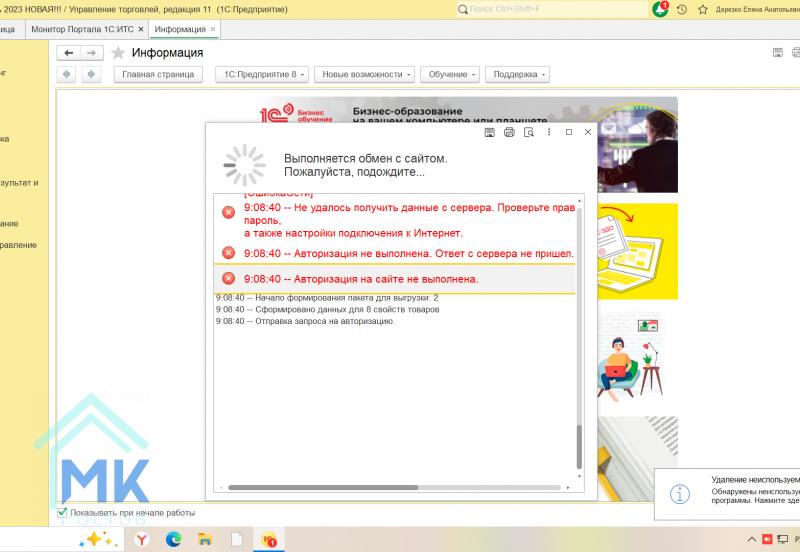
Task: Open the three-dot menu in exchange dialog
Action: (x=549, y=132)
